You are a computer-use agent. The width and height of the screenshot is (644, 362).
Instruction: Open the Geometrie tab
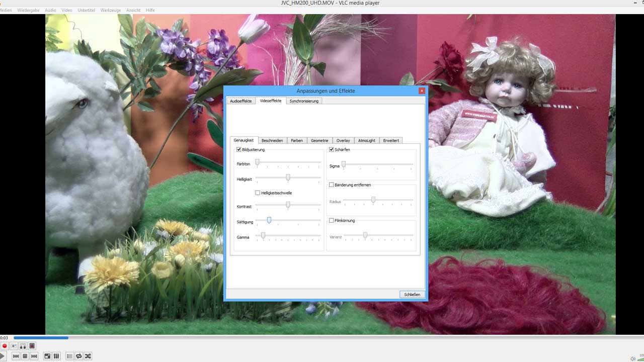click(x=319, y=140)
